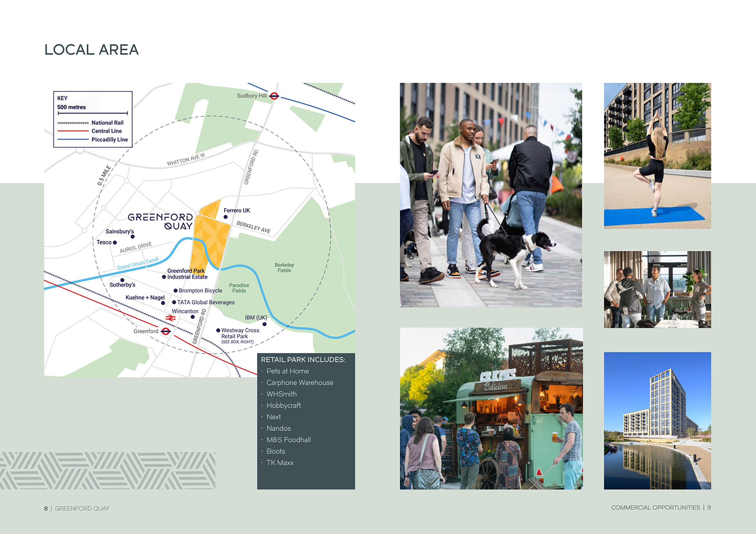Image resolution: width=756 pixels, height=534 pixels.
Task: Click the LOCAL AREA page heading
Action: tap(91, 50)
